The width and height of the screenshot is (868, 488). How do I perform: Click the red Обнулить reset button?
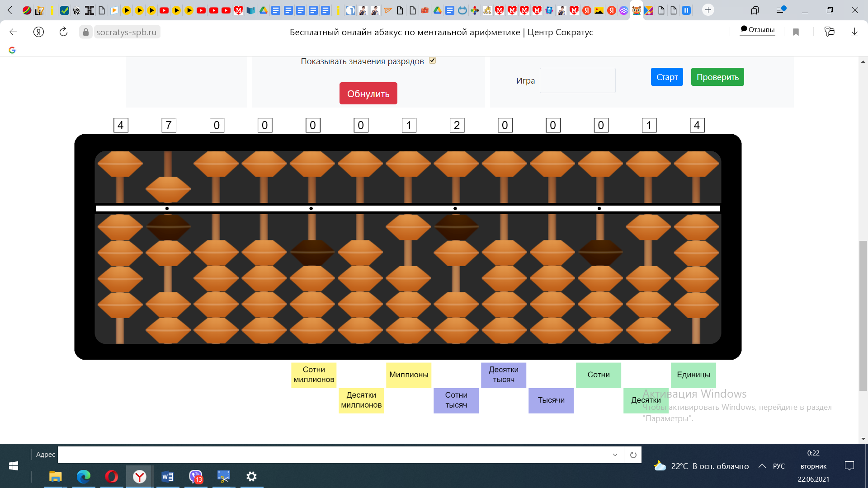click(368, 94)
